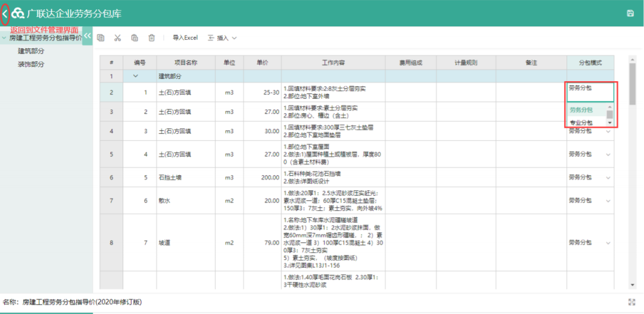Click dropdown list scroll-down arrow
The height and width of the screenshot is (314, 644).
610,123
